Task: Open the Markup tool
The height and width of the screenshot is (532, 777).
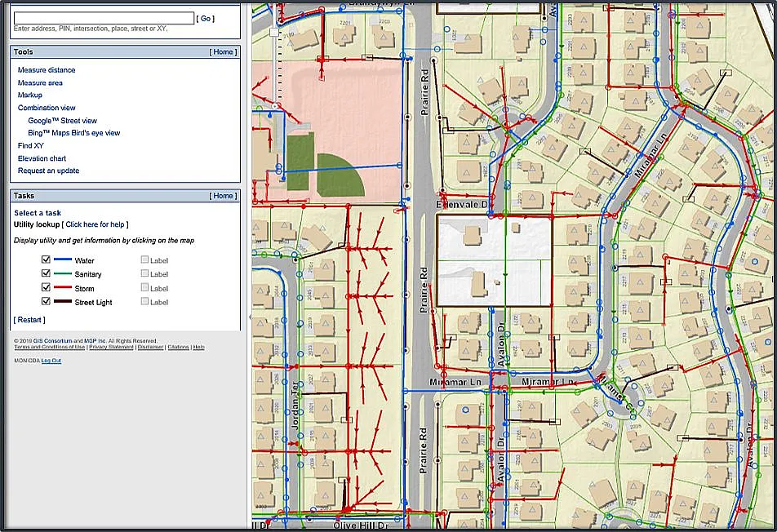Action: pos(30,95)
